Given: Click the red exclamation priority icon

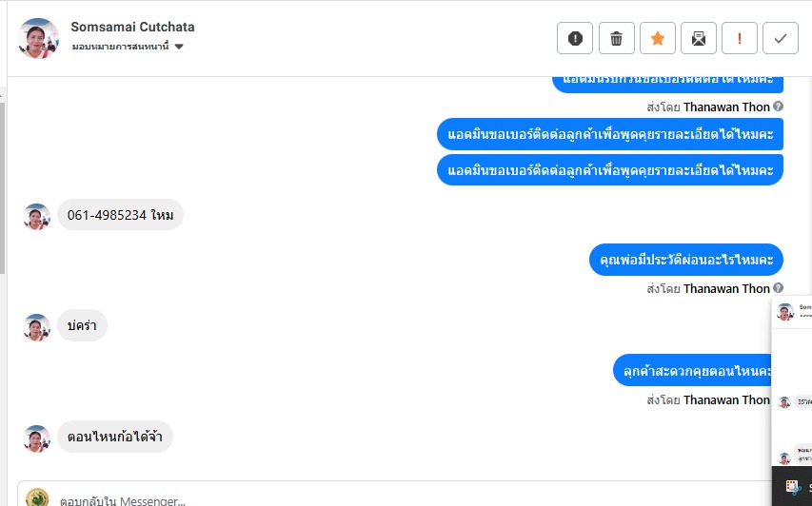Looking at the screenshot, I should click(740, 38).
